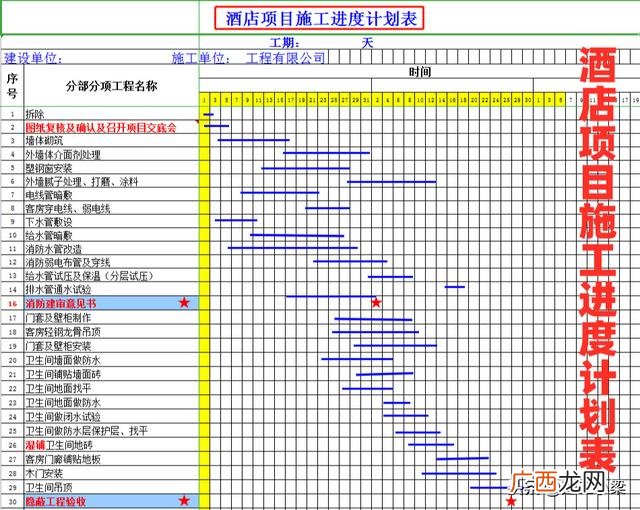Select the Gantt bar for 木门安装
This screenshot has width=640, height=510.
tap(459, 473)
